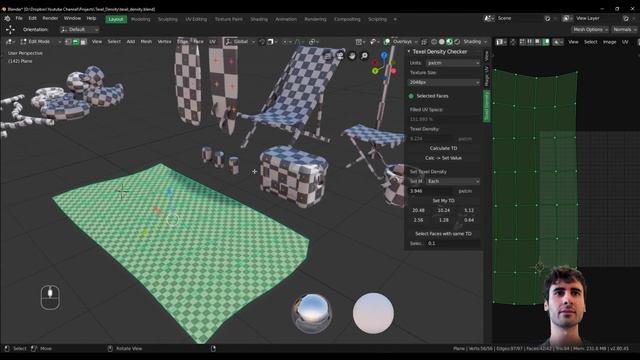Toggle the X-ray icon in viewport header
640x360 pixels.
[424, 42]
